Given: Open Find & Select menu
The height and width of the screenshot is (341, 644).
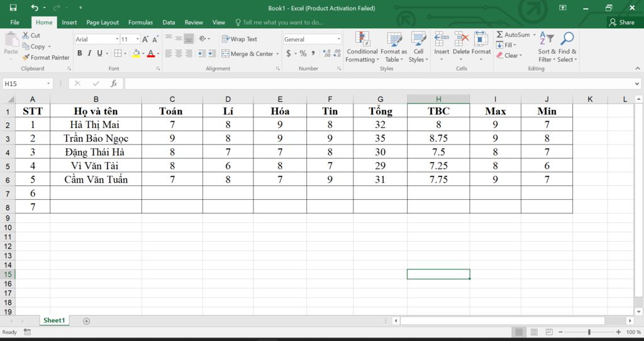Looking at the screenshot, I should 567,46.
